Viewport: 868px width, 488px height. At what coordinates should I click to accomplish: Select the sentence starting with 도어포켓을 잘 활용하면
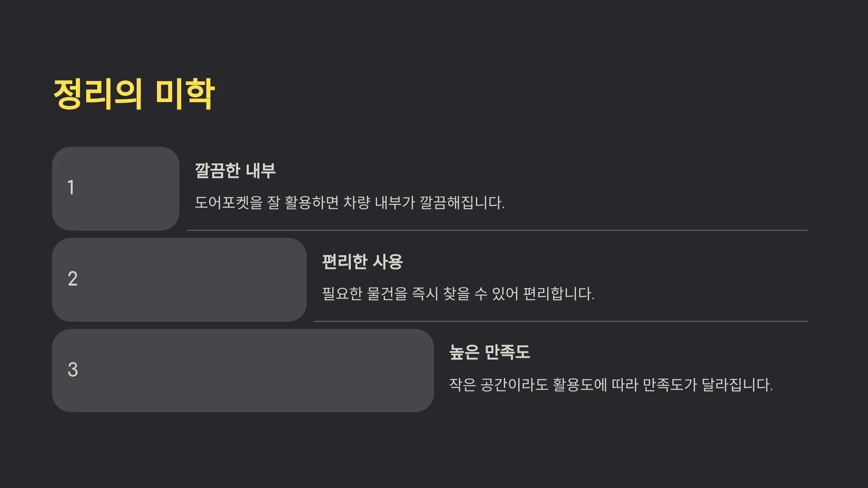click(350, 202)
